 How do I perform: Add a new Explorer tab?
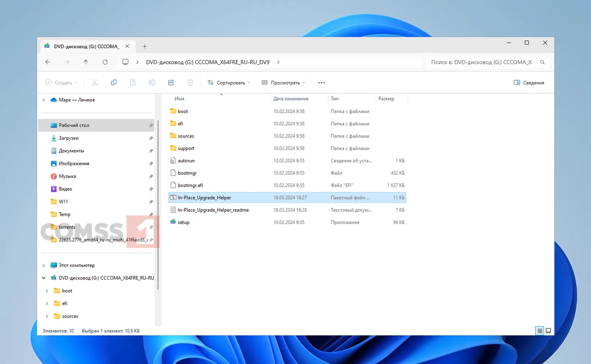(145, 46)
